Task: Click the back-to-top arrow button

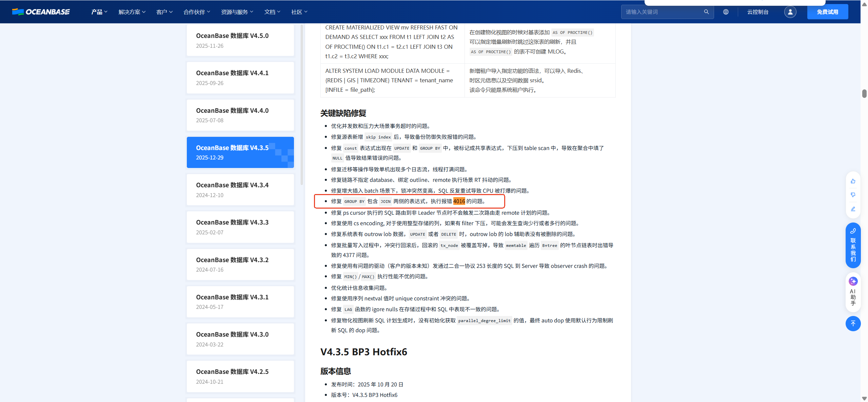Action: click(853, 323)
